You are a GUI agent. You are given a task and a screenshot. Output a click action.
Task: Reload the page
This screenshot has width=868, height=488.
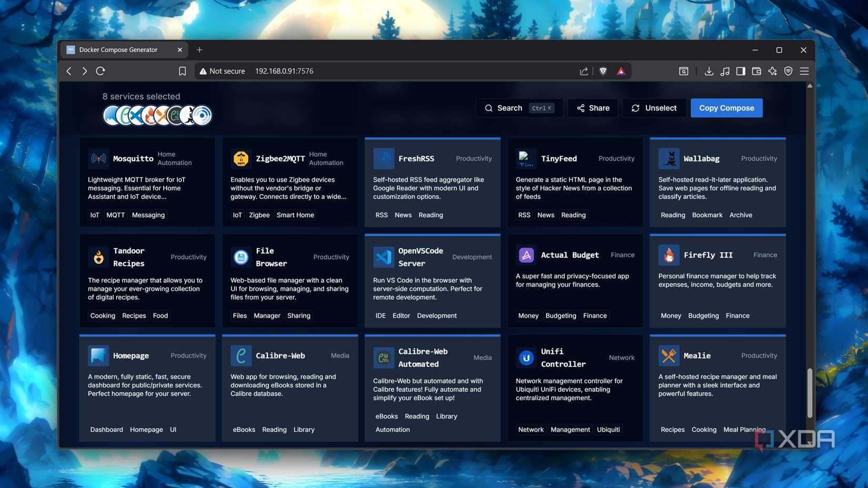click(100, 71)
